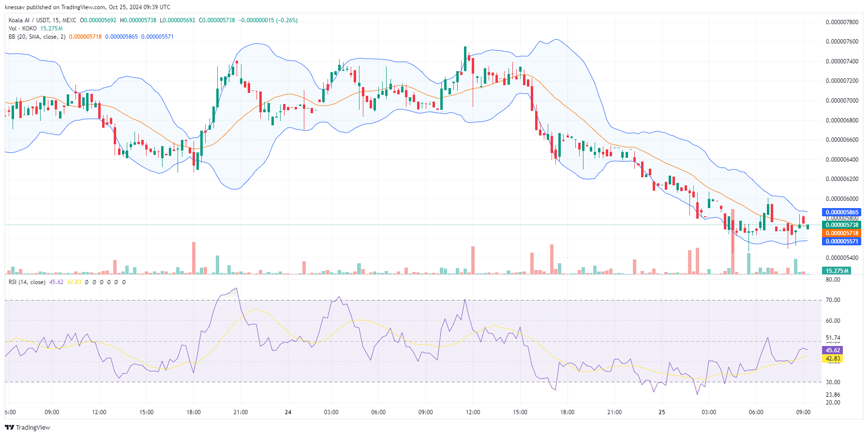
Task: Click the 0.000006000 price axis label
Action: (842, 199)
